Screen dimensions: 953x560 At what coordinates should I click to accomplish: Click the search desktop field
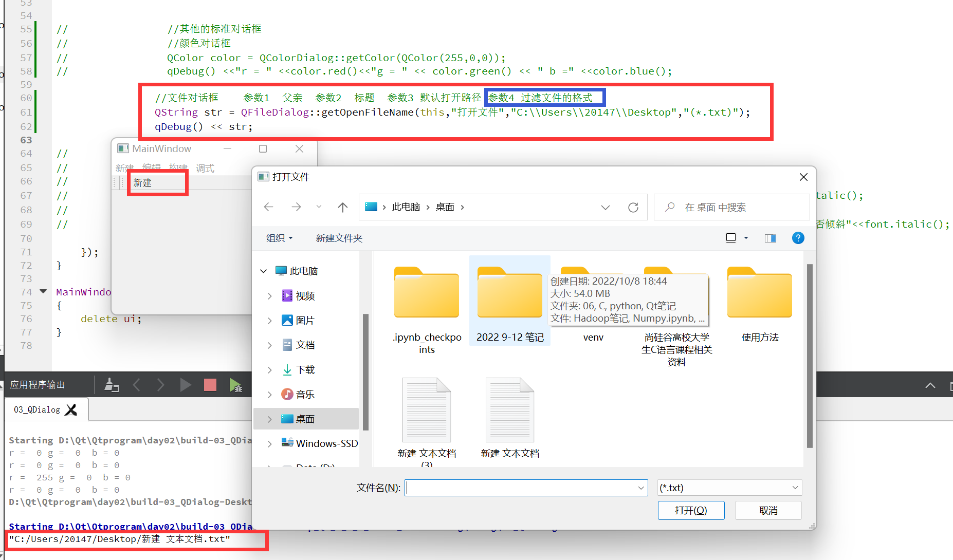pyautogui.click(x=731, y=207)
